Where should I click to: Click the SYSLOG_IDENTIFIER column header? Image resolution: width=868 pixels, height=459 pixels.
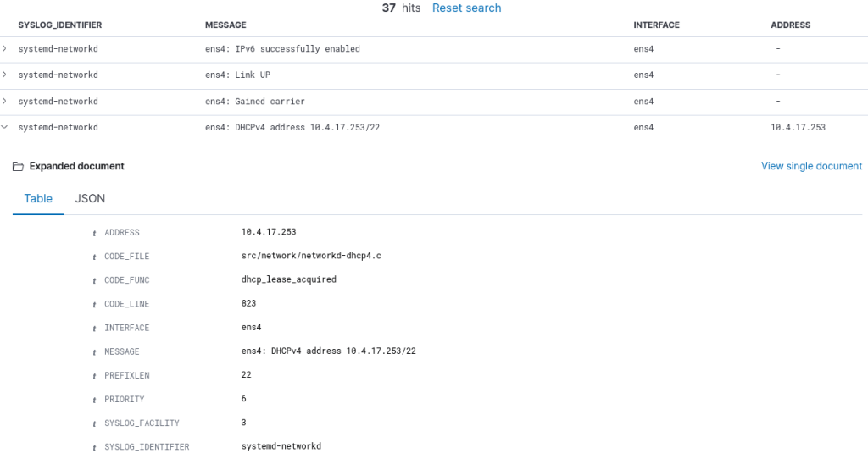tap(60, 25)
